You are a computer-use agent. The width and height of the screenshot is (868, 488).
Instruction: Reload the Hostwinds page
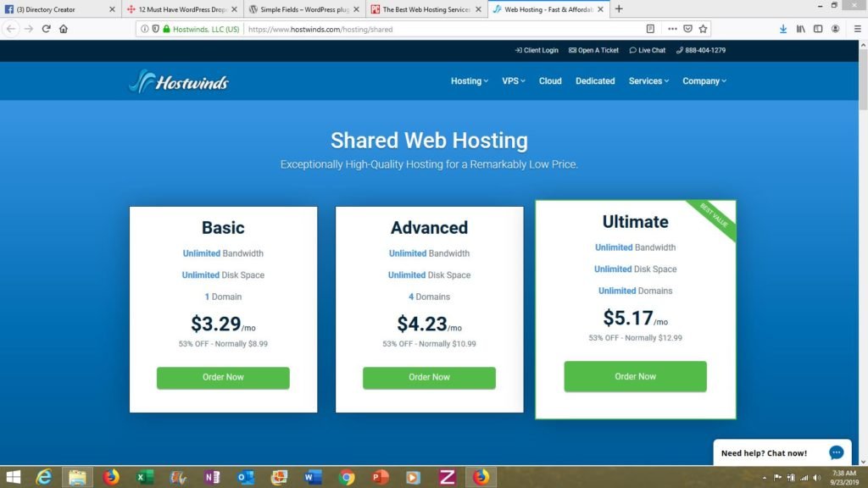click(x=47, y=29)
